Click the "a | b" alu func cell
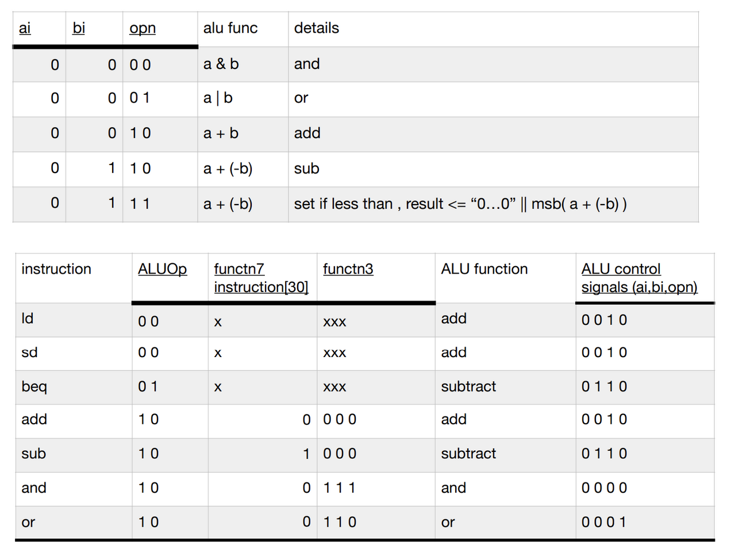 click(x=218, y=98)
